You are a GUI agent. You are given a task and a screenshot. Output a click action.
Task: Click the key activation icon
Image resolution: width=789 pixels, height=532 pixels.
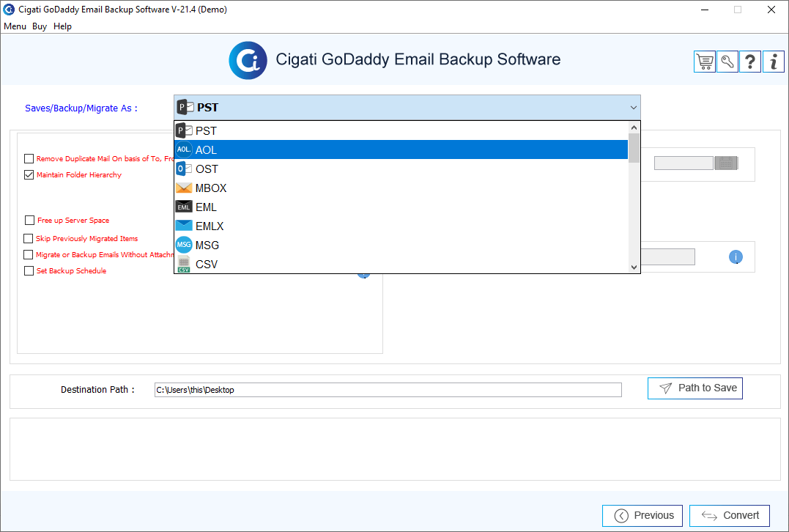(x=727, y=62)
